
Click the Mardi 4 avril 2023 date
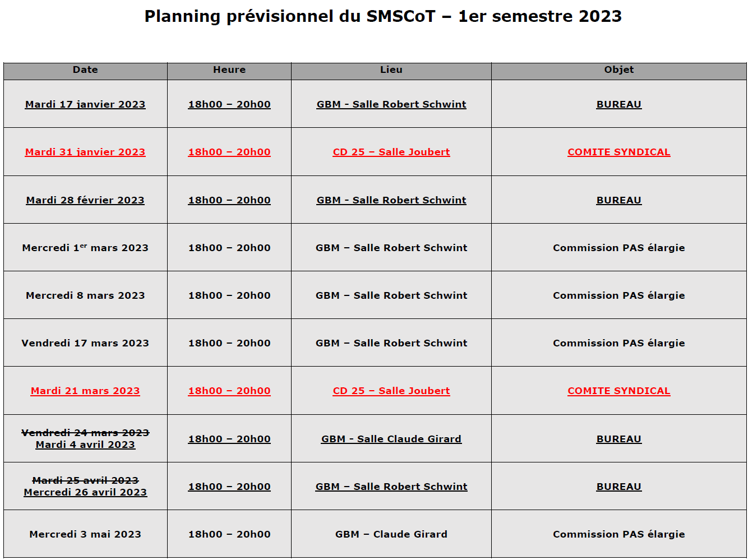pos(85,445)
